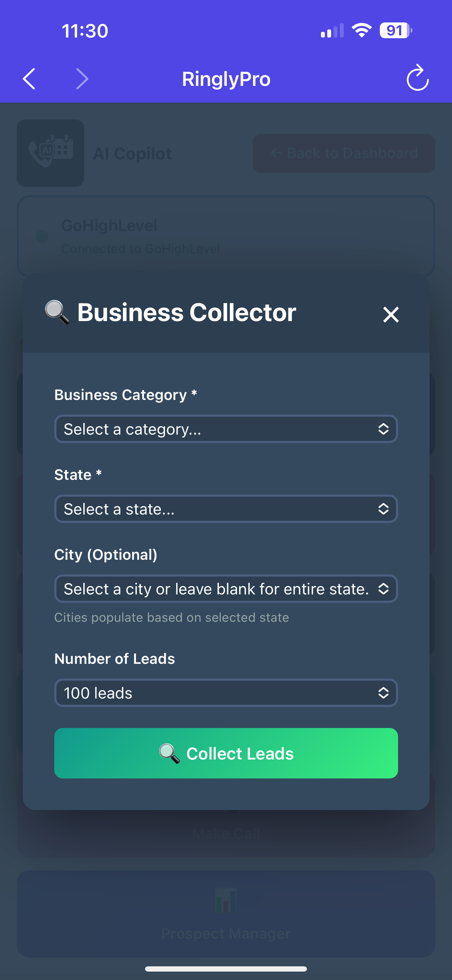Screen dimensions: 452x980
Task: Click the RinglyPro title in the header
Action: 226,79
